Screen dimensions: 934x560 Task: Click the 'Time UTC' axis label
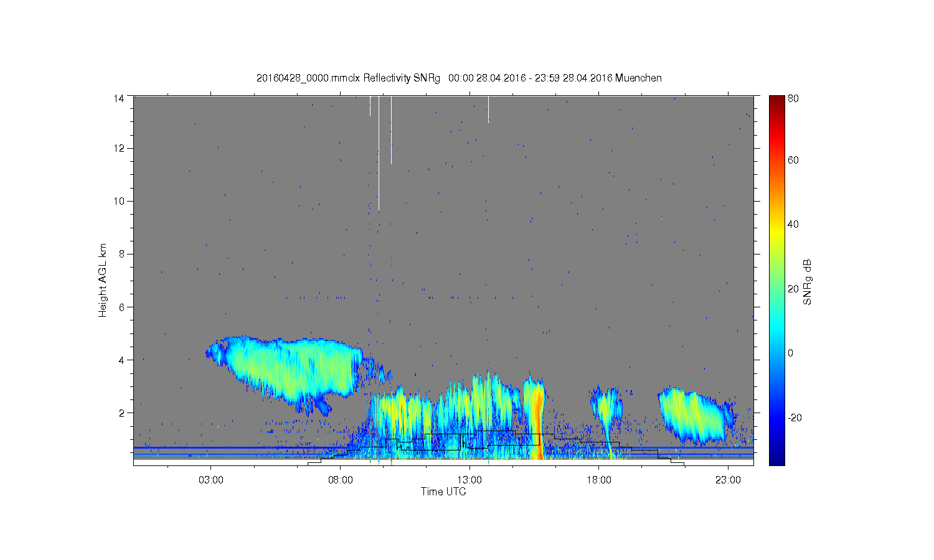(x=443, y=492)
